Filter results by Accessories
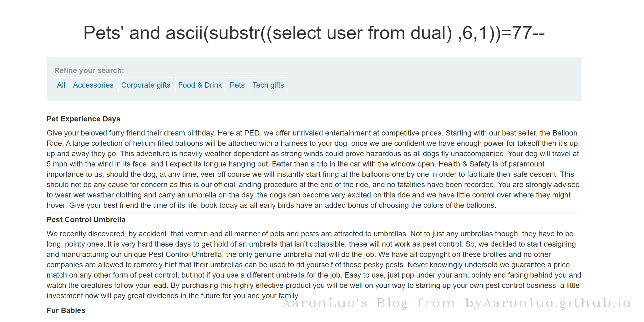 93,85
